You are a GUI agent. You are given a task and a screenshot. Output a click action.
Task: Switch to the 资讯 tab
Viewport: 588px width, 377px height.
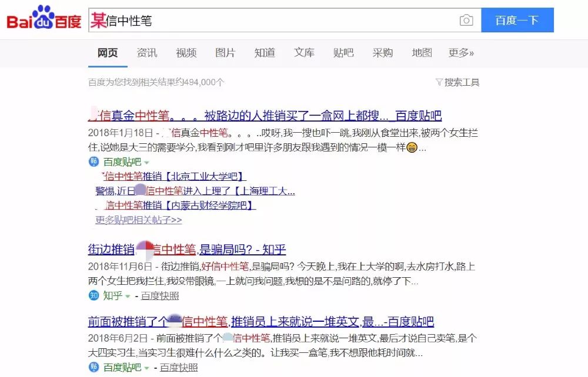(147, 53)
